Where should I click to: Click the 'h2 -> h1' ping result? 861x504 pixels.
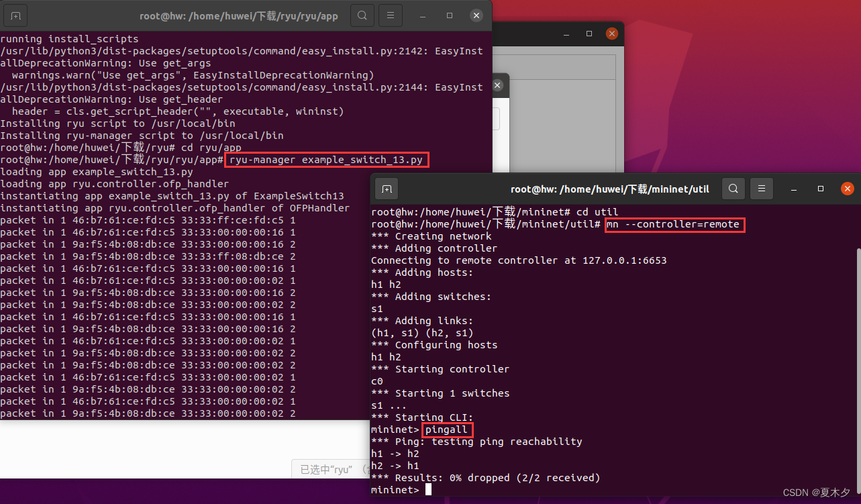(x=395, y=466)
